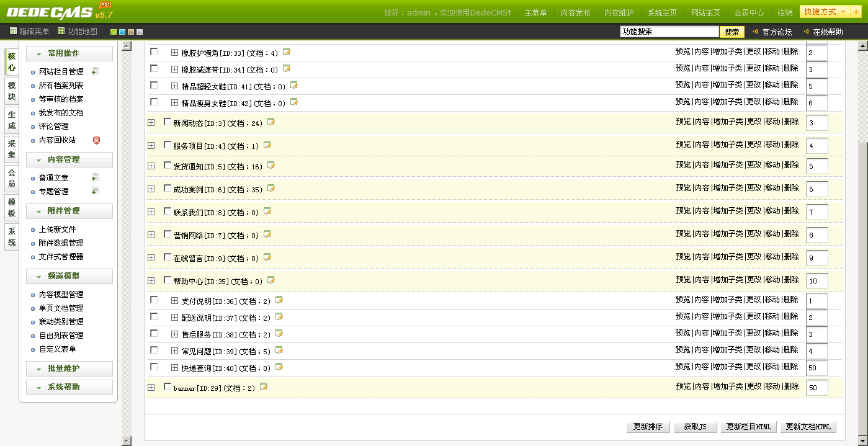Screen dimensions: 868x446
Task: Click the edit icon after 橡胶护墙角 [ID:33]
Action: pos(287,52)
